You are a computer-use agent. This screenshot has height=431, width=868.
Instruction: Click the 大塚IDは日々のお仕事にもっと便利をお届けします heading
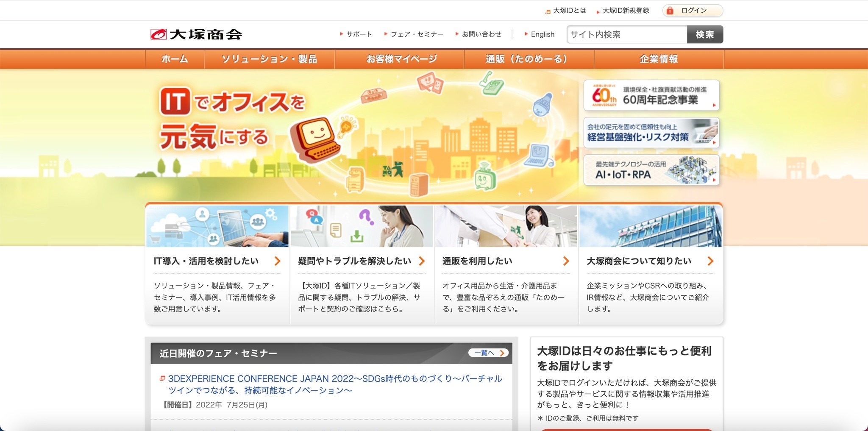624,358
